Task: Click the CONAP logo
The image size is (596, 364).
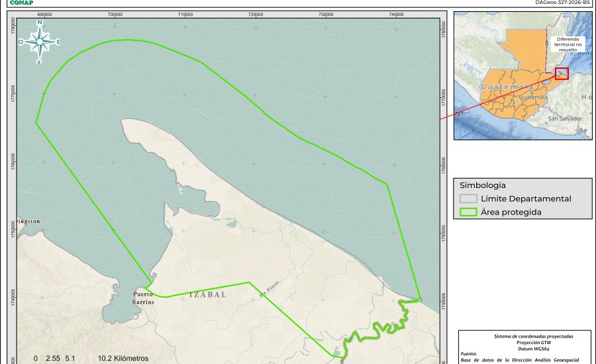Action: [21, 3]
